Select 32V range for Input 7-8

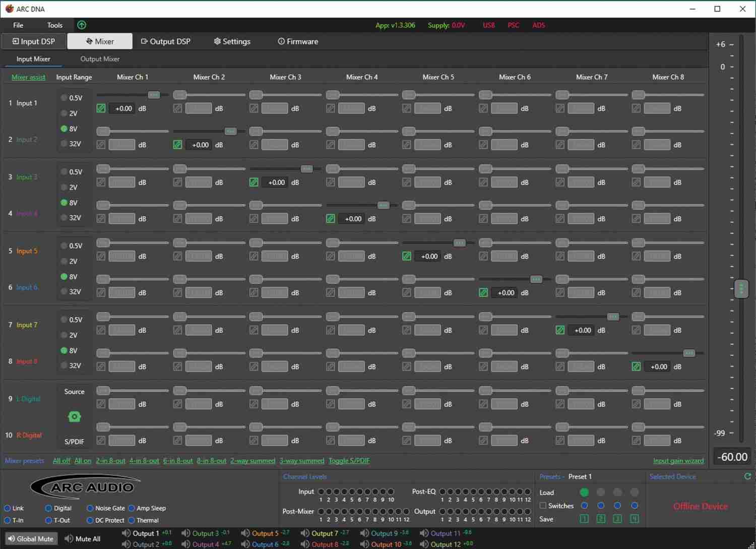(x=64, y=365)
